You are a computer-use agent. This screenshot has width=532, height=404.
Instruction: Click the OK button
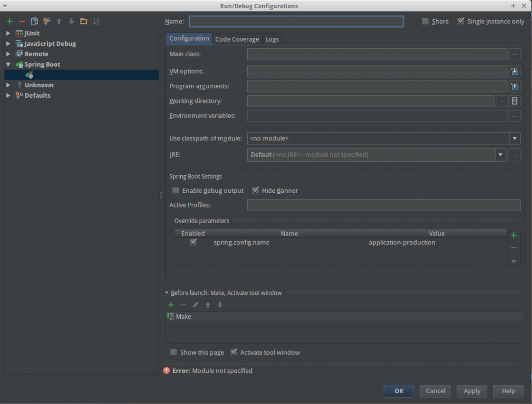tap(399, 391)
